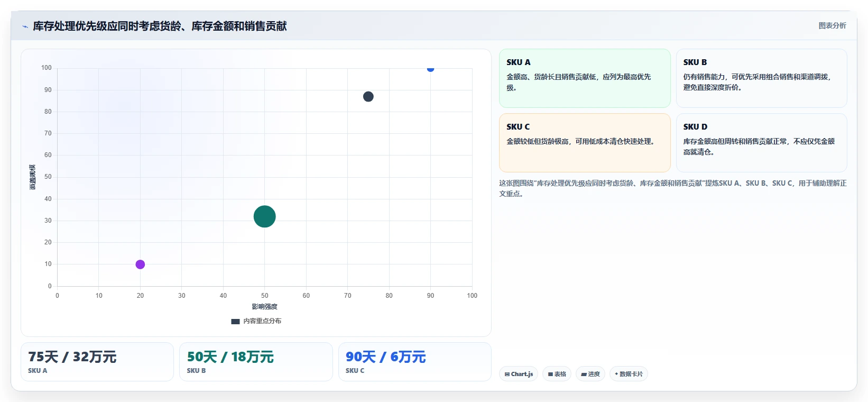This screenshot has height=402, width=868.
Task: Select the 90天 / 6万元 SKU C metric card
Action: (415, 362)
